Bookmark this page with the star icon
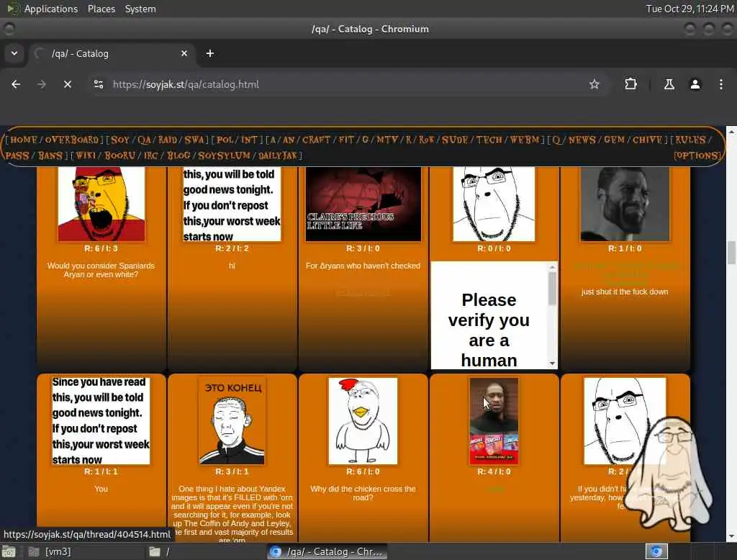Viewport: 737px width, 560px height. click(x=594, y=84)
